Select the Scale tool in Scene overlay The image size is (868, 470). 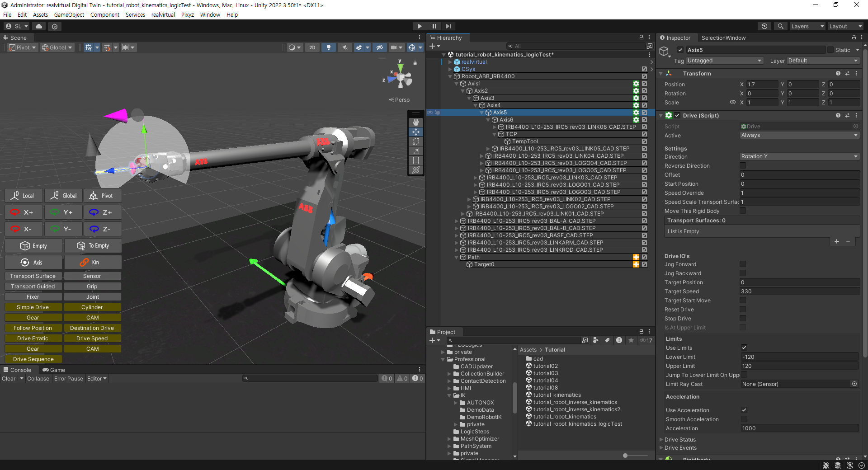click(x=416, y=151)
